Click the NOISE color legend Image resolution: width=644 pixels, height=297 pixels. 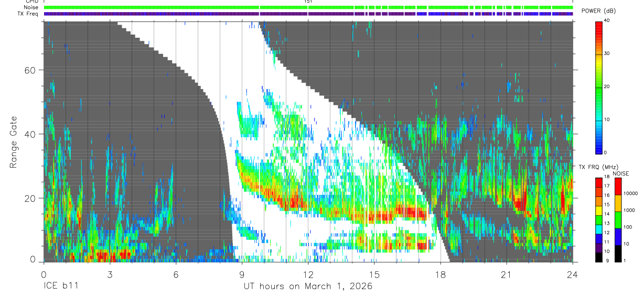click(618, 220)
